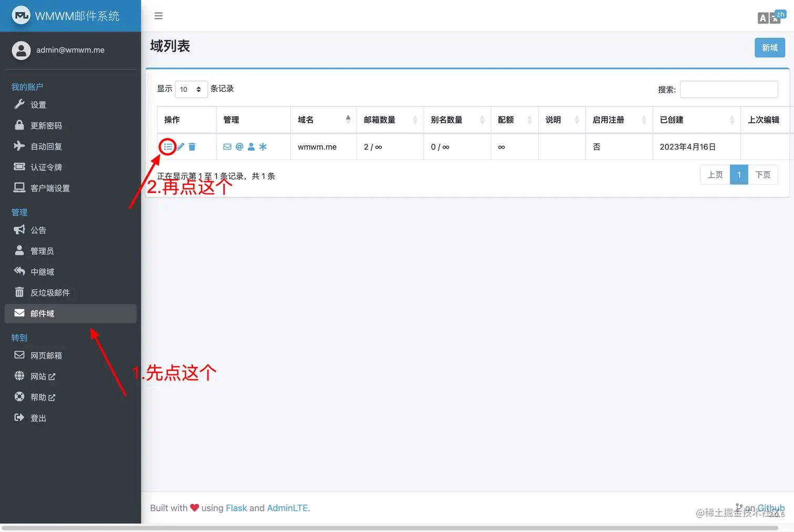Focus the 搜索 search field

coord(729,89)
